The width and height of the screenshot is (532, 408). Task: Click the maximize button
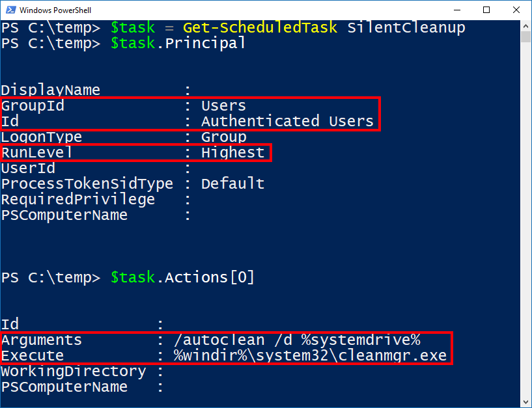(x=485, y=10)
